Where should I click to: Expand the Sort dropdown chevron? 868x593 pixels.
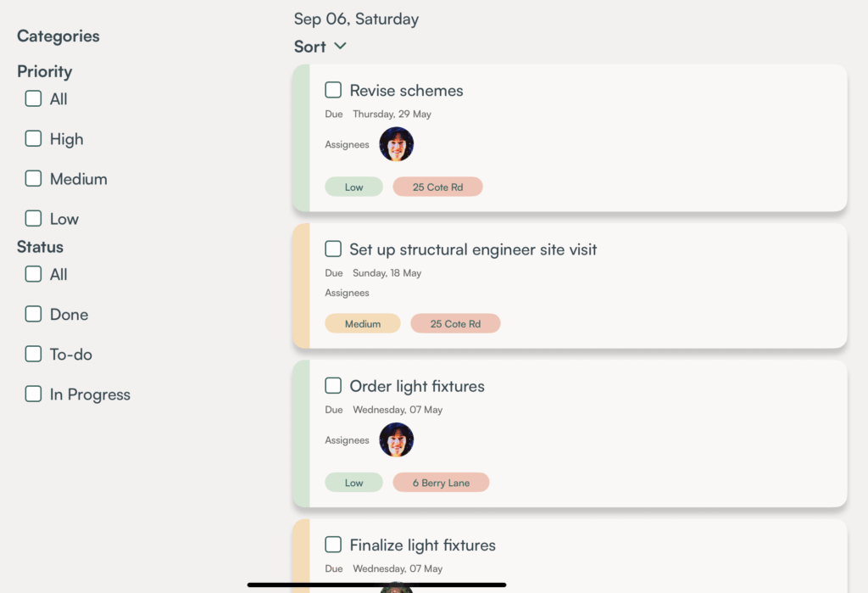pos(340,46)
